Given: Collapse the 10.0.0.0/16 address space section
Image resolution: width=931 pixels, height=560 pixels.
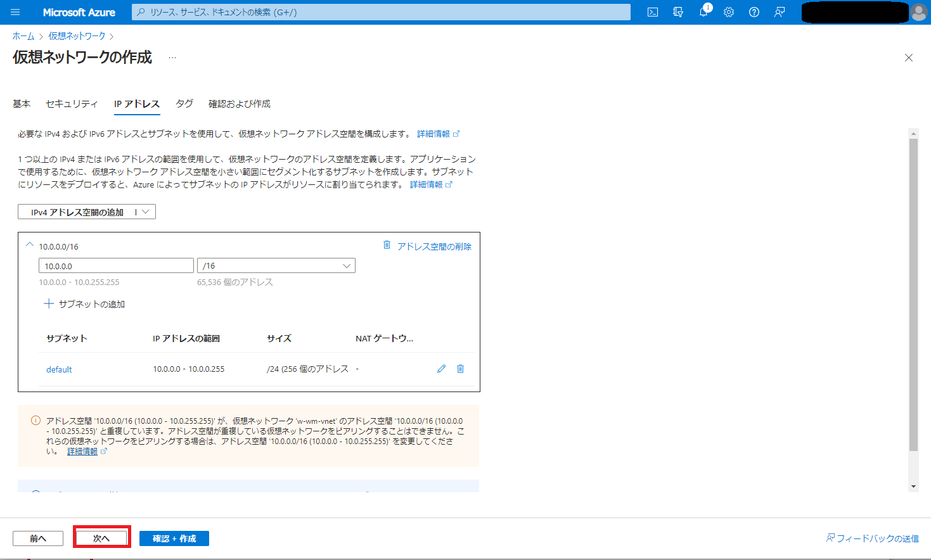Looking at the screenshot, I should (29, 245).
